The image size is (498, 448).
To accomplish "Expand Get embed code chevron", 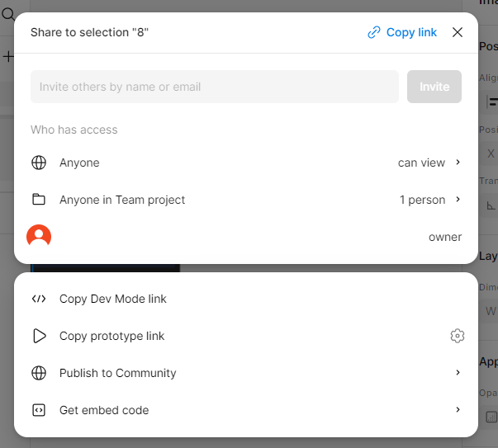I will pyautogui.click(x=458, y=409).
